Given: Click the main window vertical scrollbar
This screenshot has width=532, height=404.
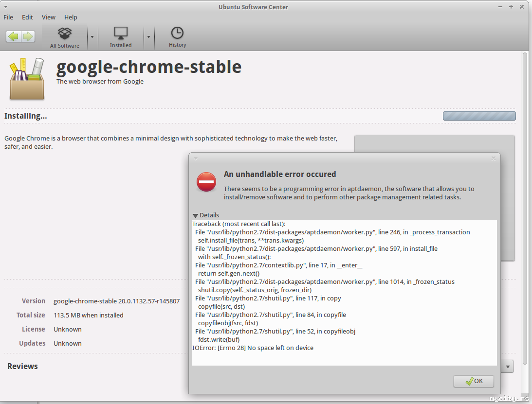Looking at the screenshot, I should click(525, 194).
